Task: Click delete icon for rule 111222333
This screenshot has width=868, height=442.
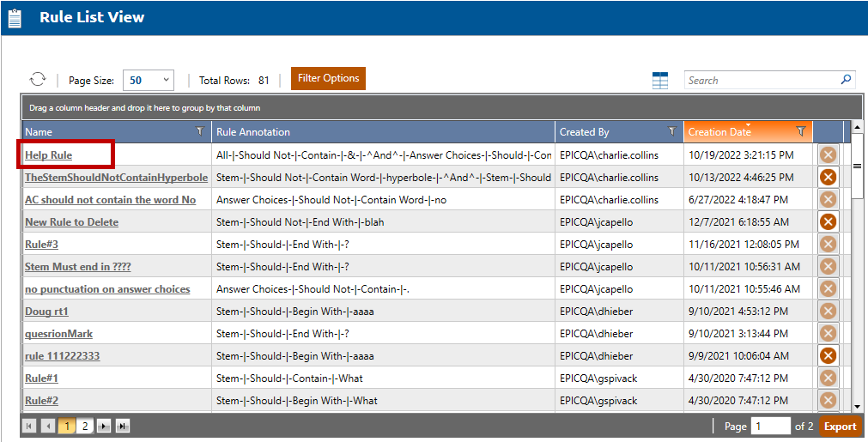Action: click(x=828, y=355)
